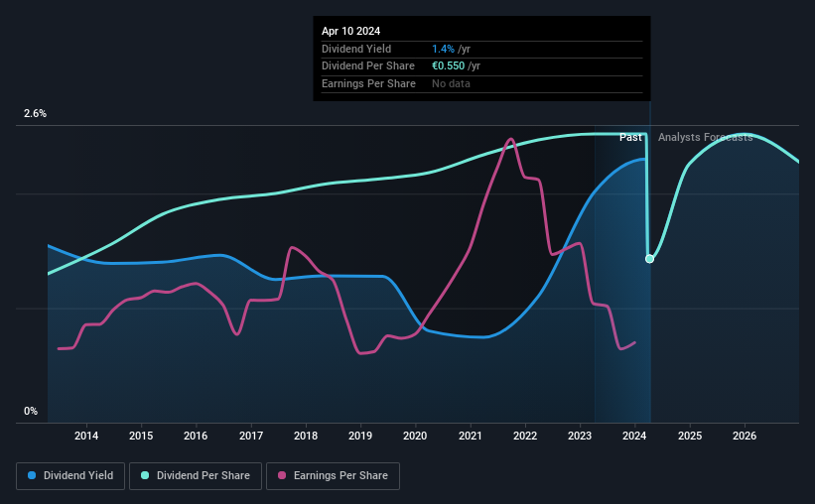The height and width of the screenshot is (504, 815).
Task: Click the 2025 x-axis label
Action: click(x=690, y=436)
